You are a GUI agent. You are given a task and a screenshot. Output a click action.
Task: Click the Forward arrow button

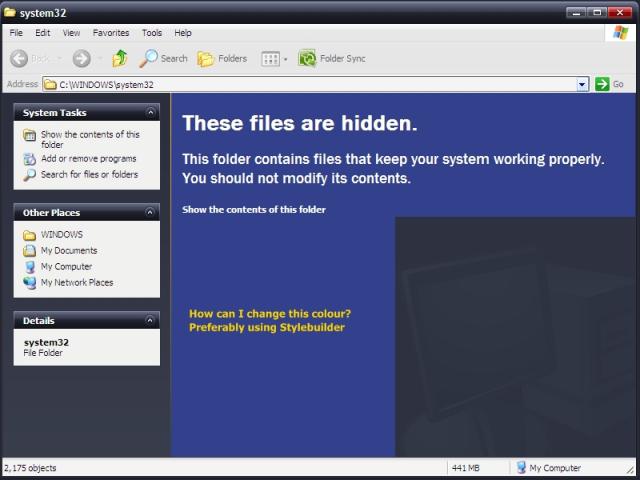tap(81, 59)
